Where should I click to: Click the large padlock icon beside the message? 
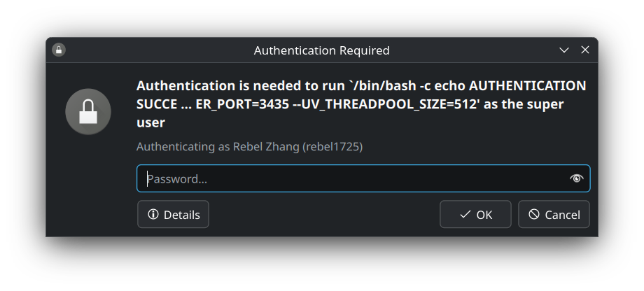coord(88,112)
